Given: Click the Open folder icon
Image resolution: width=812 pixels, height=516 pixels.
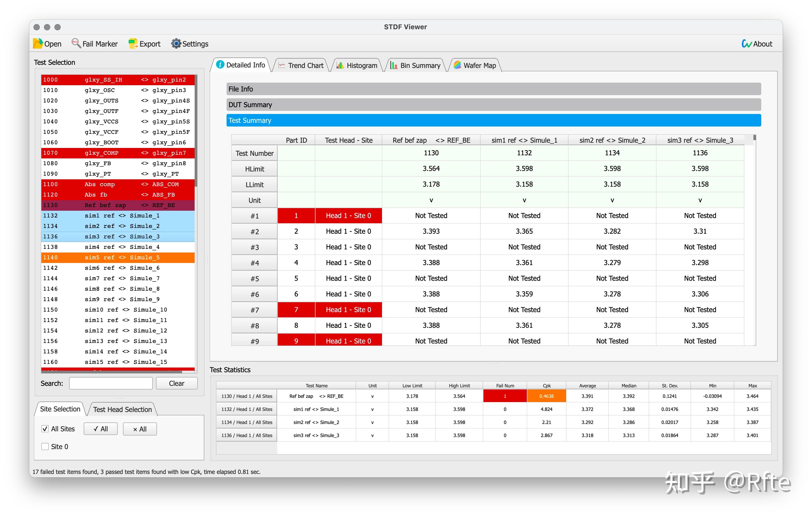Looking at the screenshot, I should [x=38, y=43].
